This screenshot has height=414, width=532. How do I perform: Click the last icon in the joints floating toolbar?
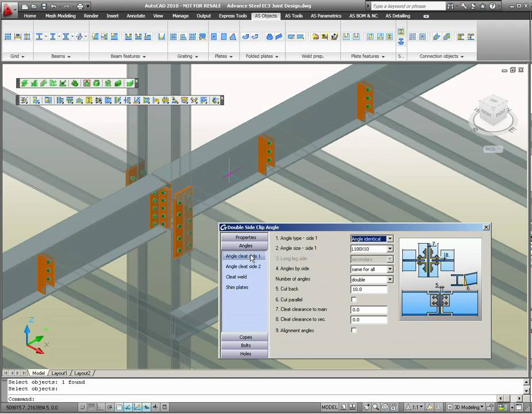[215, 100]
